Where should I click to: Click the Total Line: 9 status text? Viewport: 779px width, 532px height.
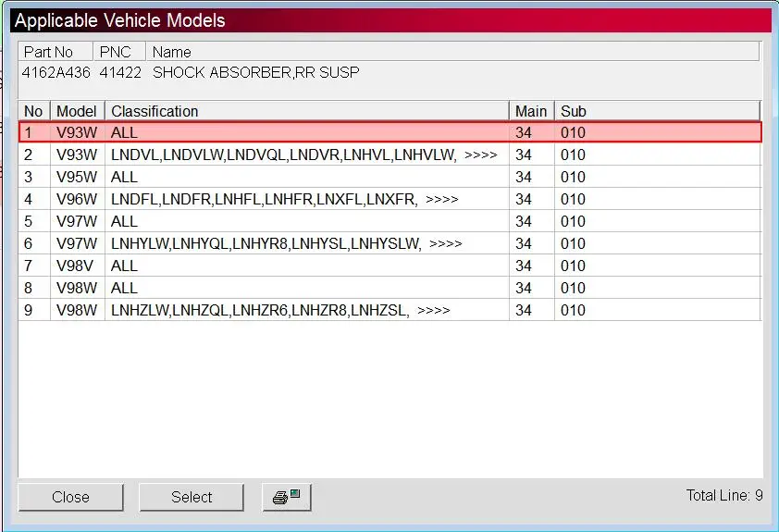coord(724,495)
